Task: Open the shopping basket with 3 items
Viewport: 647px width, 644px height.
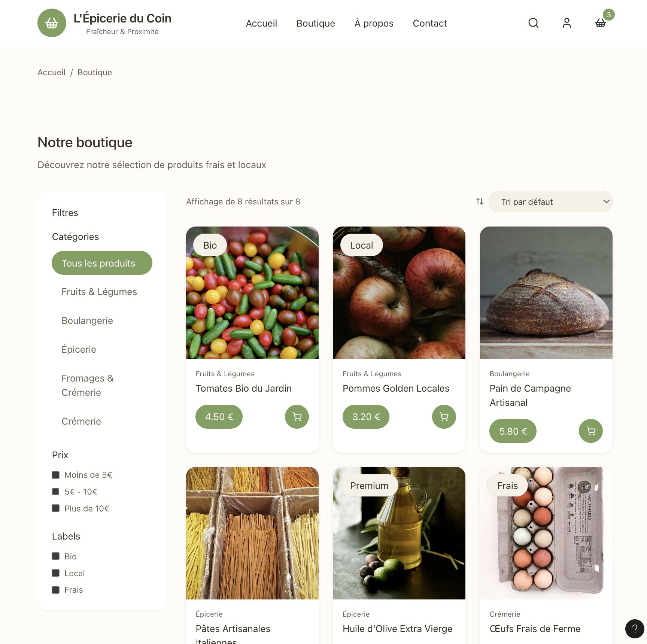Action: click(x=601, y=23)
